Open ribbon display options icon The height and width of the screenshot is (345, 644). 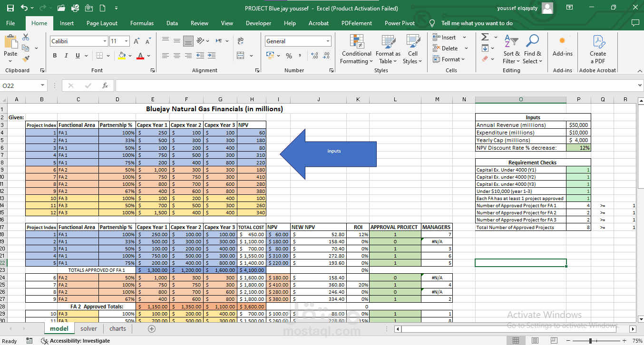coord(570,8)
